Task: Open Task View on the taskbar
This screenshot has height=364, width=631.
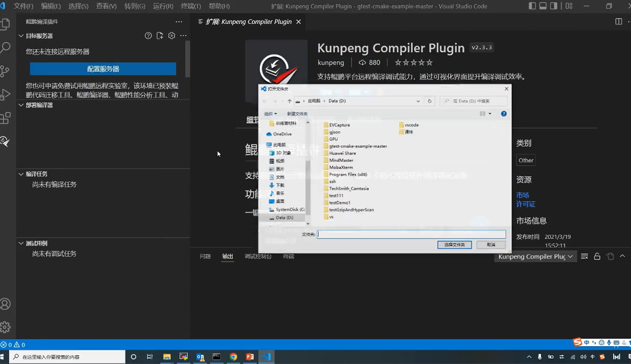Action: pyautogui.click(x=150, y=357)
